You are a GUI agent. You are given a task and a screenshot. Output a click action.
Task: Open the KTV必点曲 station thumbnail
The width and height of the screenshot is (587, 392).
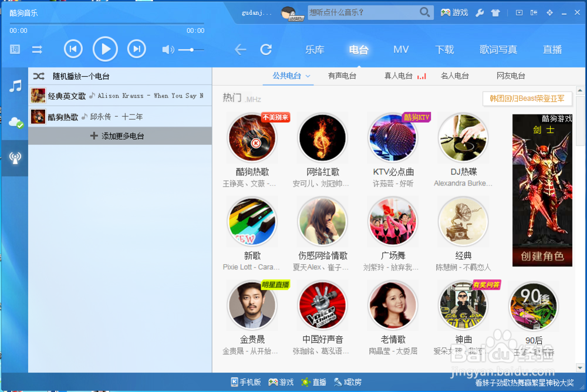tap(392, 137)
